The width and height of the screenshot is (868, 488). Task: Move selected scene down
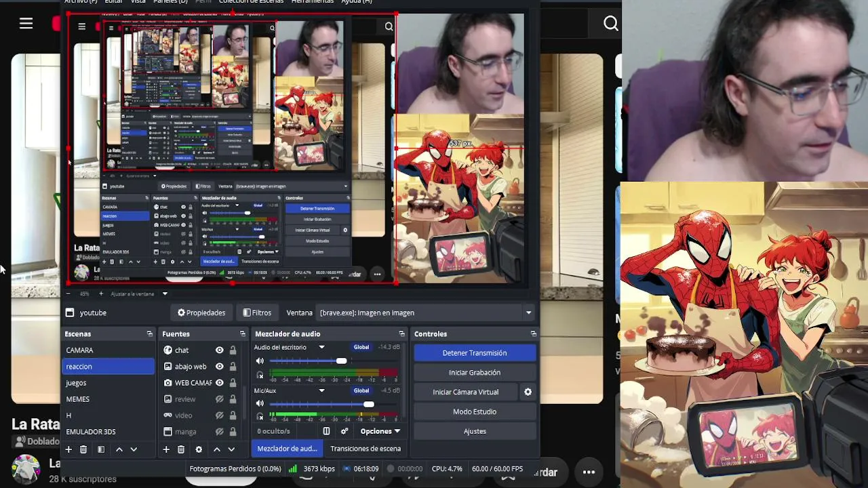[x=134, y=449]
